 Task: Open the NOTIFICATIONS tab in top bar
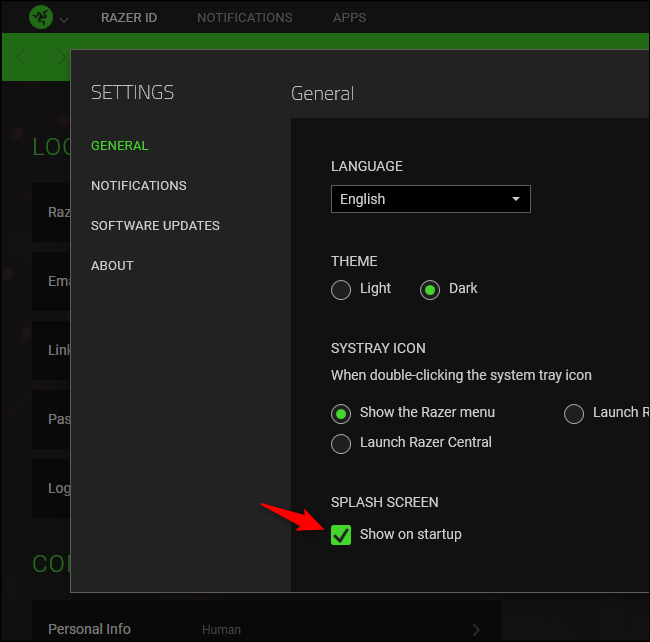(x=244, y=18)
